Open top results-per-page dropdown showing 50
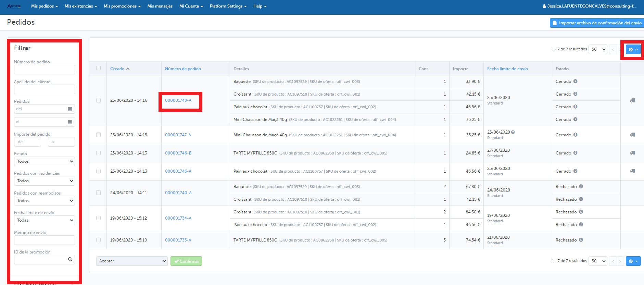 (598, 49)
